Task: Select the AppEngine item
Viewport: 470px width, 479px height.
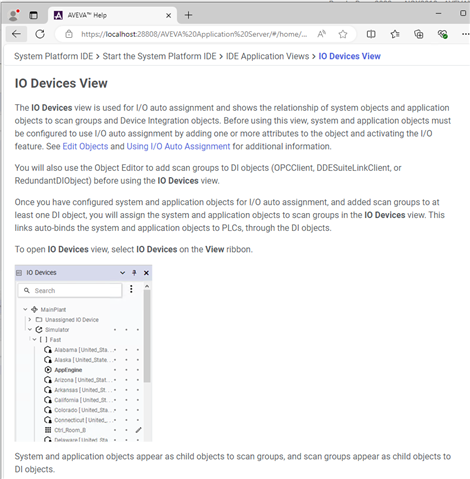Action: point(68,370)
